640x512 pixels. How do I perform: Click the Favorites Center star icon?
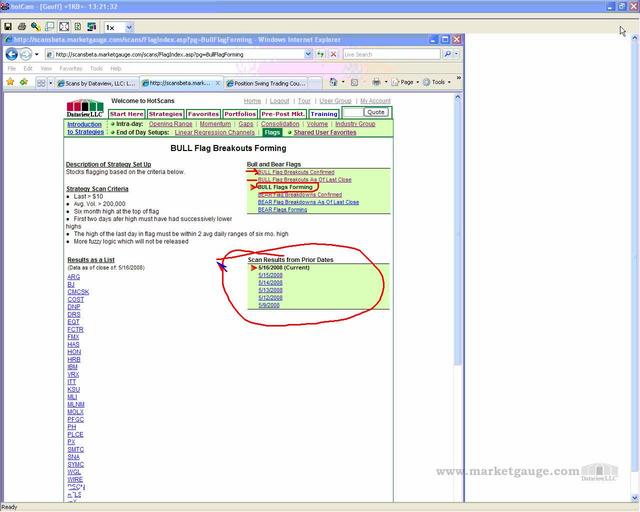point(10,82)
